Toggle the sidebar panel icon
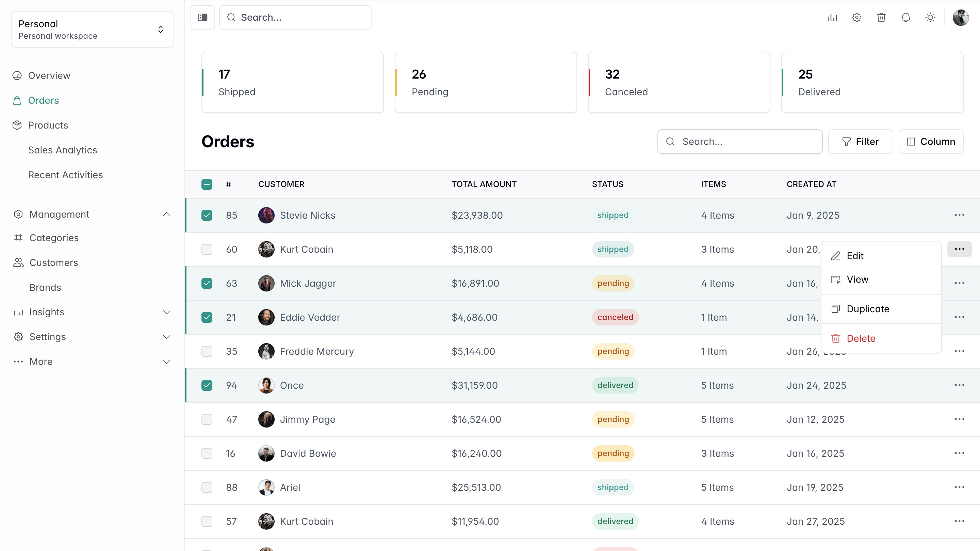This screenshot has height=551, width=980. point(202,17)
